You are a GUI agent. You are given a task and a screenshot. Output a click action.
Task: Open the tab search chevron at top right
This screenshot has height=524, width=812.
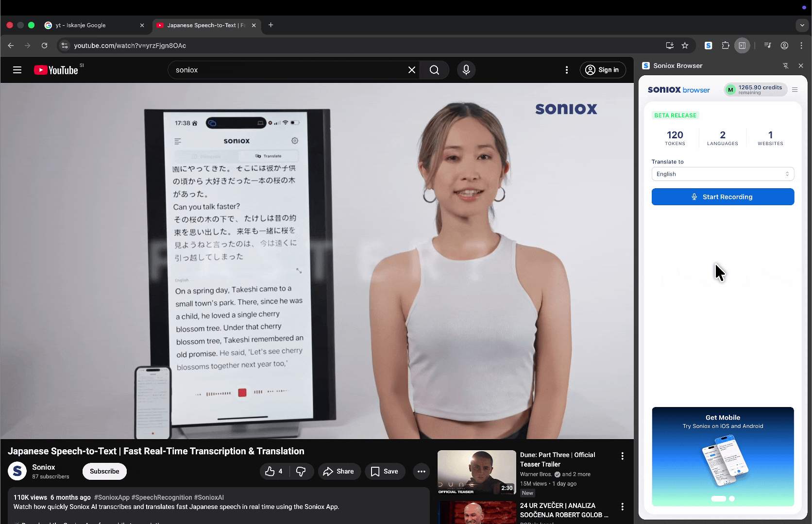(x=801, y=25)
